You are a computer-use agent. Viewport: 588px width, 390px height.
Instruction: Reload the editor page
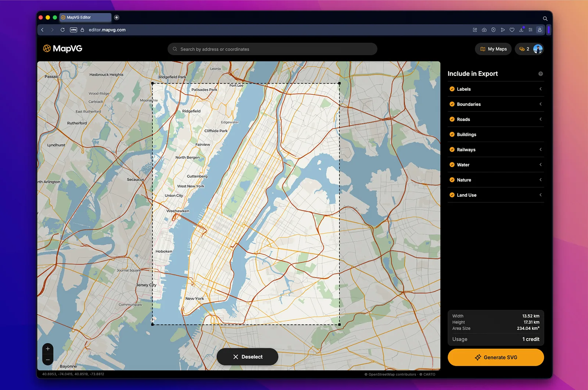(62, 30)
